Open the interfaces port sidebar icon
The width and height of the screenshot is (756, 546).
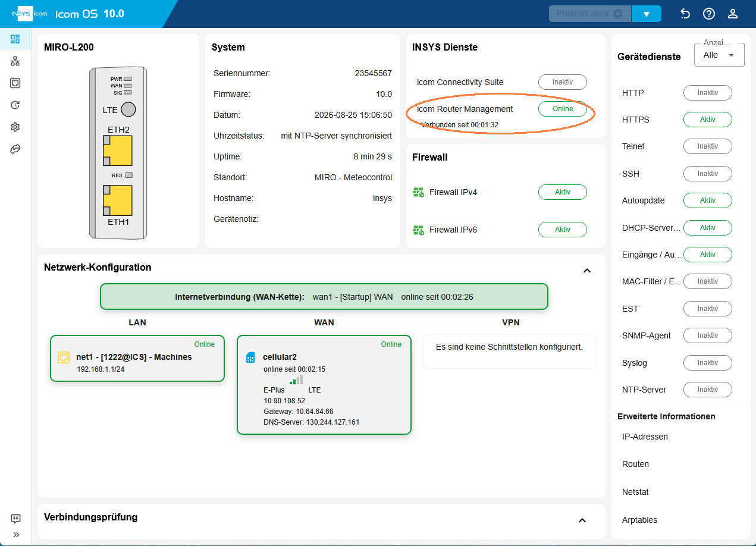15,83
